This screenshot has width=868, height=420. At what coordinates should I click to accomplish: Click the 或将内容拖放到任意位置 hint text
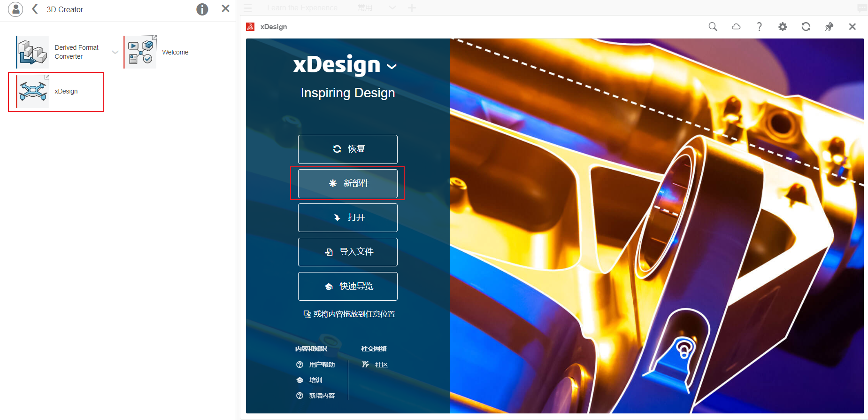pos(354,314)
